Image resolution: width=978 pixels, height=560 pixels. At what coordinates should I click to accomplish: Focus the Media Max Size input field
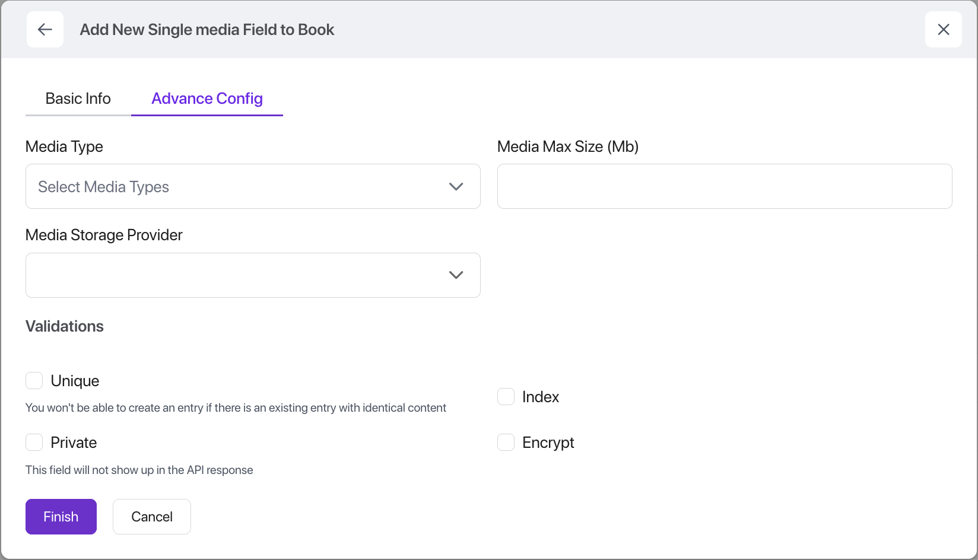724,186
